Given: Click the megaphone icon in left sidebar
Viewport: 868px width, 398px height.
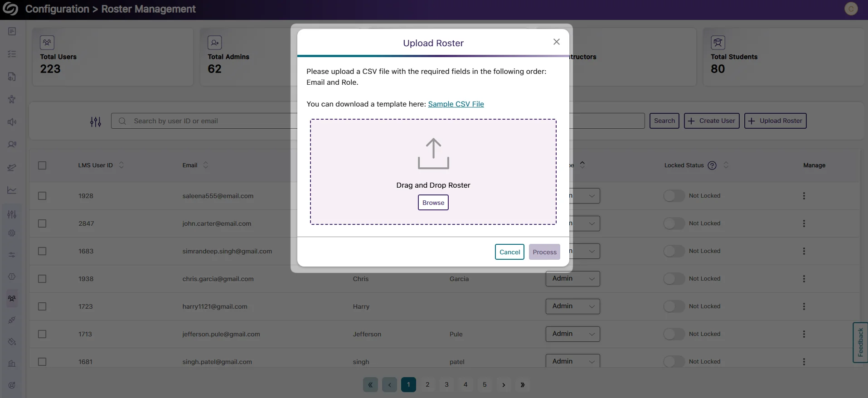Looking at the screenshot, I should tap(12, 122).
